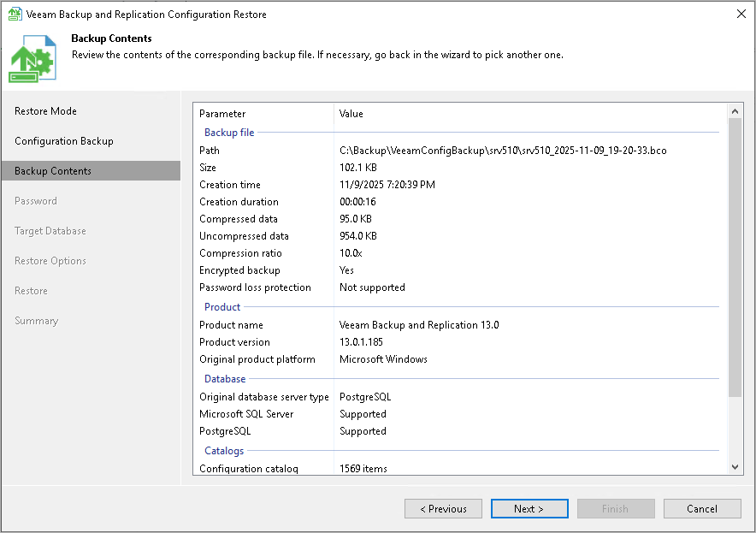This screenshot has width=756, height=533.
Task: Click the backup file Path value
Action: pos(504,150)
